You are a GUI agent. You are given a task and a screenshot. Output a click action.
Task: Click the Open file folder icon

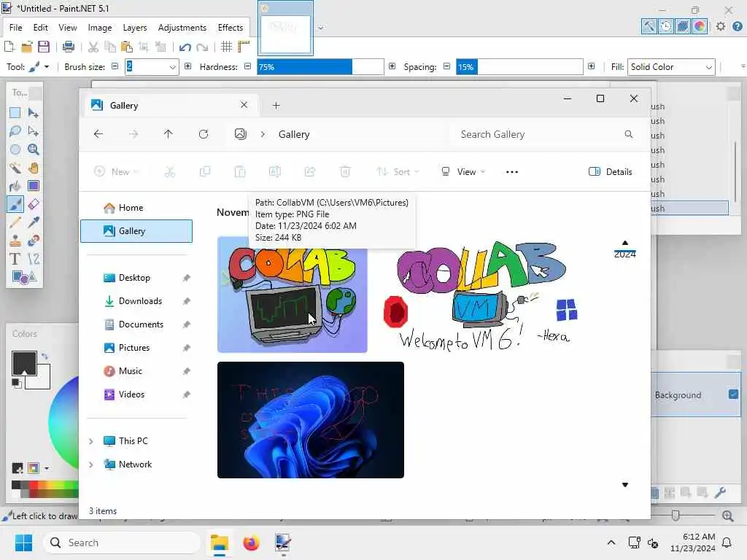(27, 47)
